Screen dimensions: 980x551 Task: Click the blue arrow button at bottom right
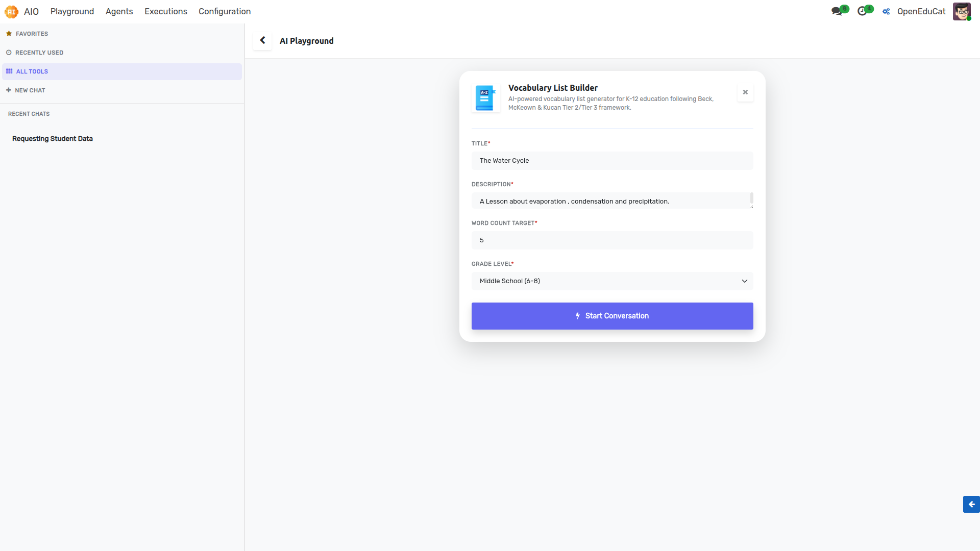pyautogui.click(x=971, y=504)
